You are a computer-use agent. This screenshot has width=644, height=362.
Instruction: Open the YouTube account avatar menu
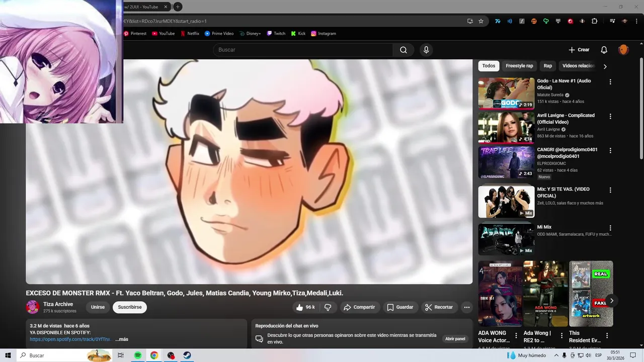point(623,50)
